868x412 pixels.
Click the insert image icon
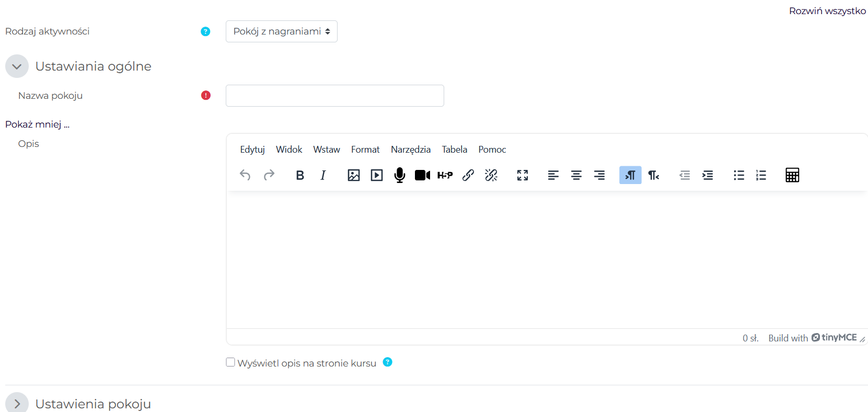pyautogui.click(x=354, y=175)
